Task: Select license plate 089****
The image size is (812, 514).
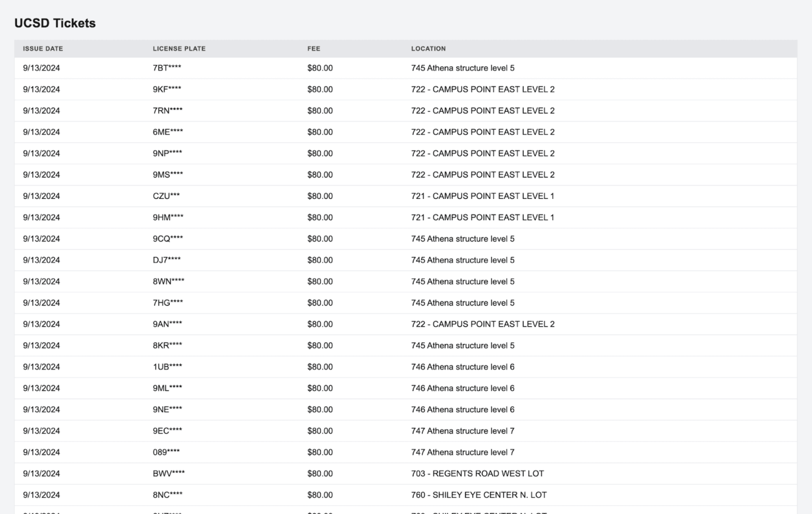Action: pos(166,452)
